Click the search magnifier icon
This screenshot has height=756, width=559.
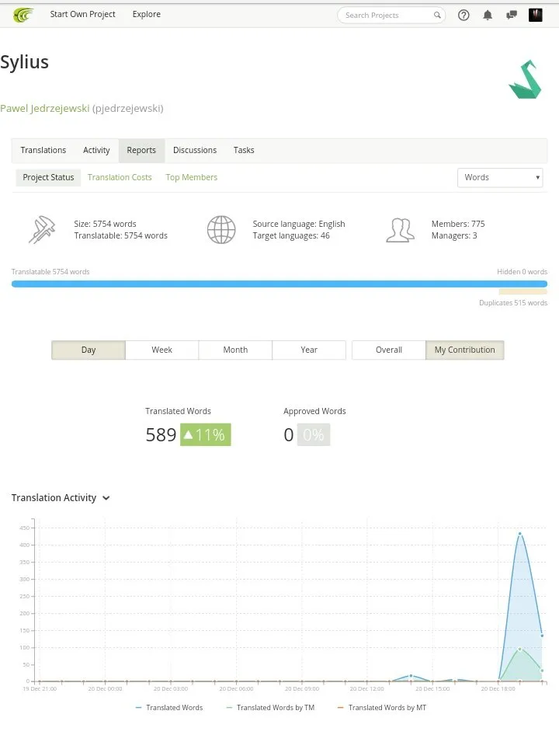tap(437, 15)
